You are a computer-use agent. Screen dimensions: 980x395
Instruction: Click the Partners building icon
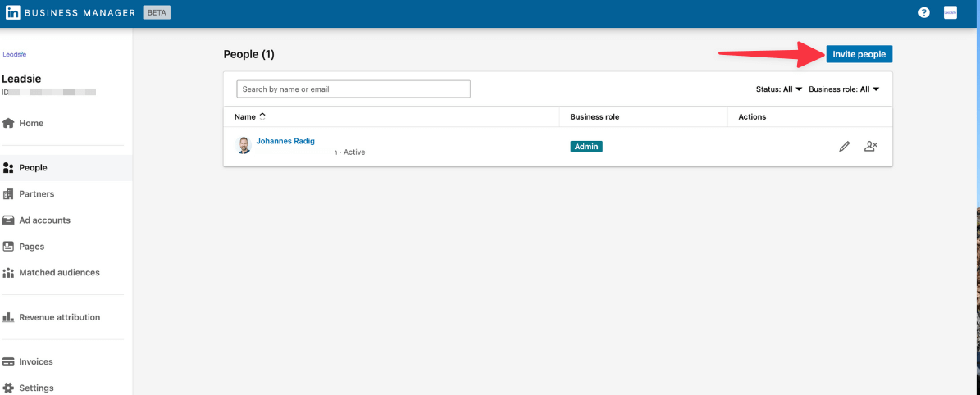click(x=8, y=193)
